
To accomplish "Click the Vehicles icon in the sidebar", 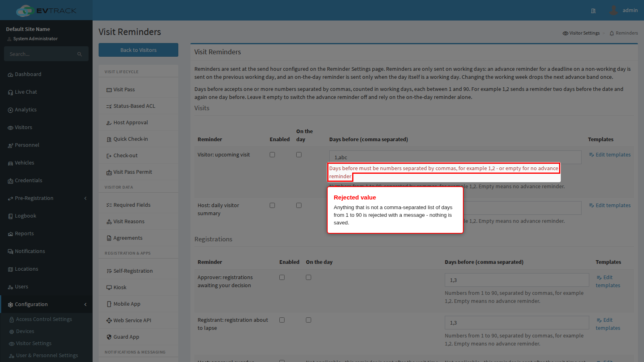I will pos(10,163).
